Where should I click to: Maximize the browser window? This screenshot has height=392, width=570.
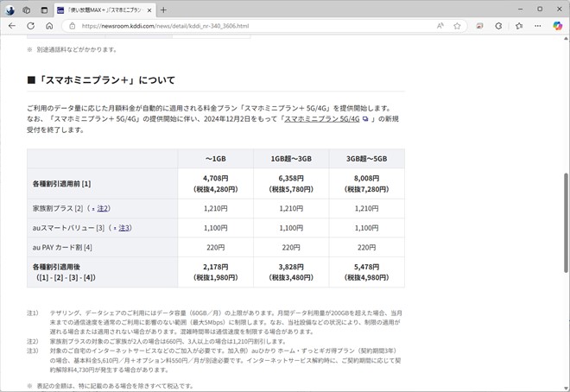540,9
